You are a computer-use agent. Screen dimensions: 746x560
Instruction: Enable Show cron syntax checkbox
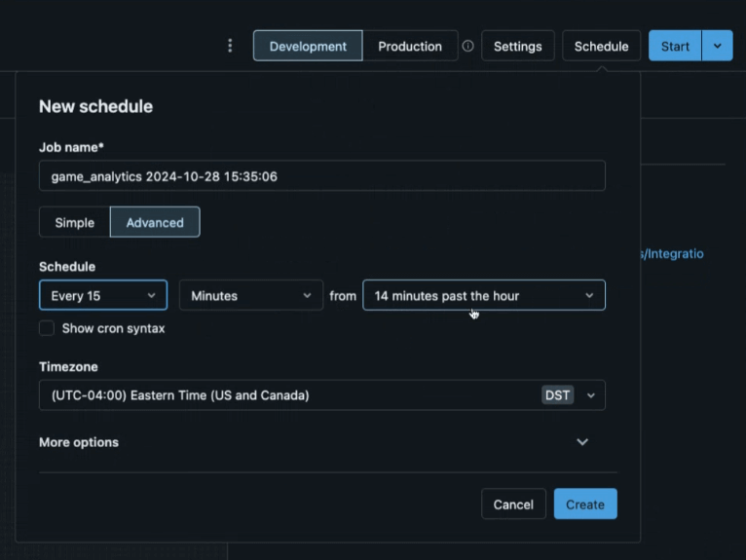(47, 328)
